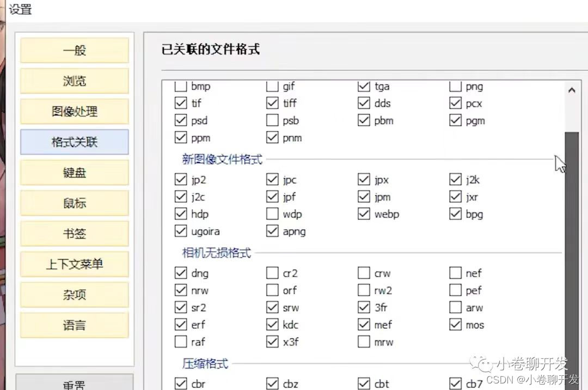The image size is (588, 390).
Task: Uncheck the tiff format checkbox
Action: click(272, 103)
